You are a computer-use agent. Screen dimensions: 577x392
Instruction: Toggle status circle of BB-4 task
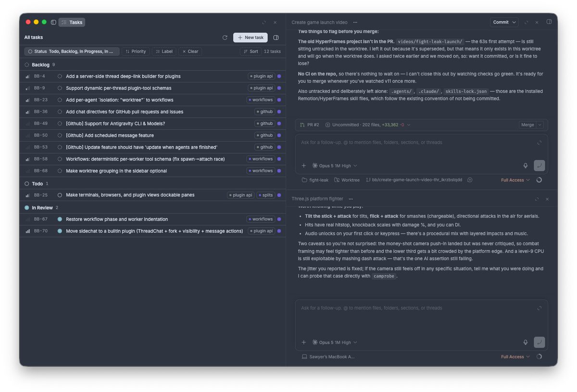(x=60, y=76)
